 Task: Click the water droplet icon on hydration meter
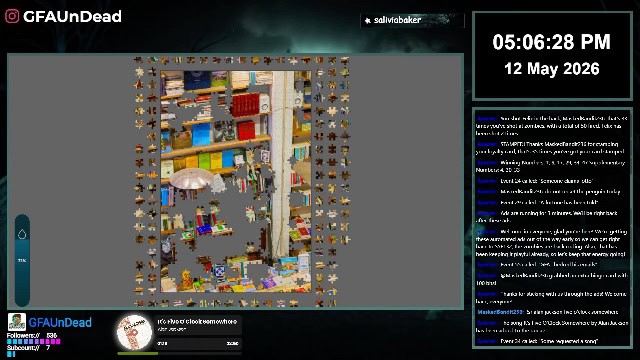[x=22, y=234]
